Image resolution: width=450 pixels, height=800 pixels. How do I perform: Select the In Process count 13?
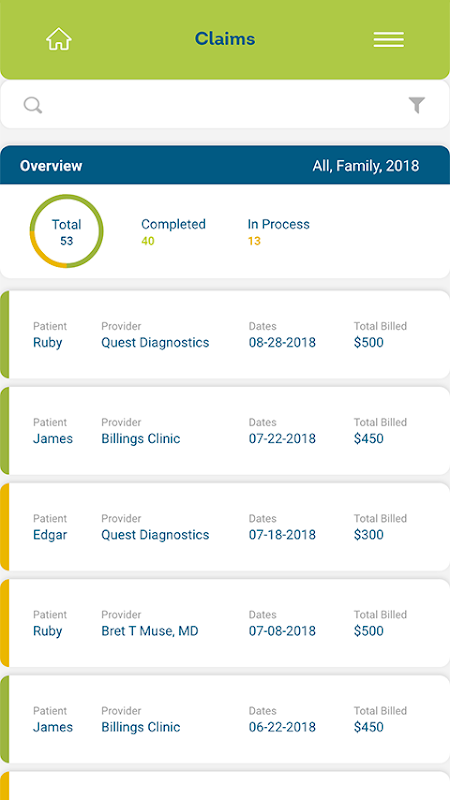tap(254, 241)
